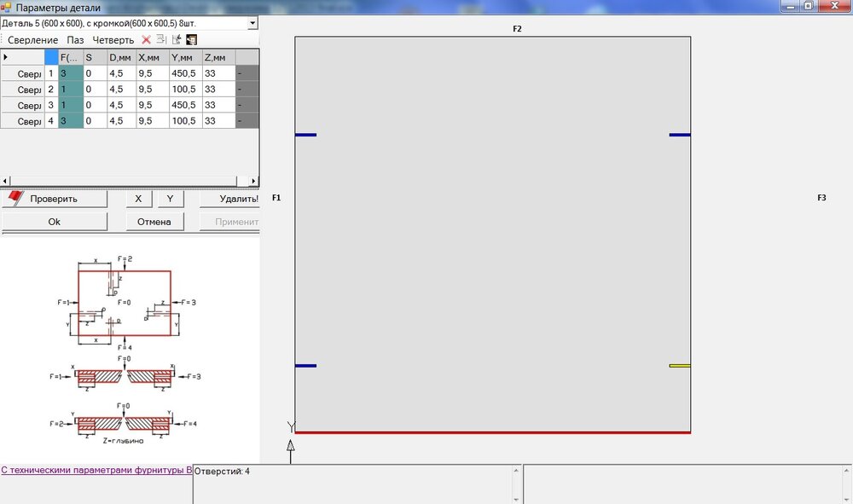
Task: Click the Y,мм column header
Action: 185,57
